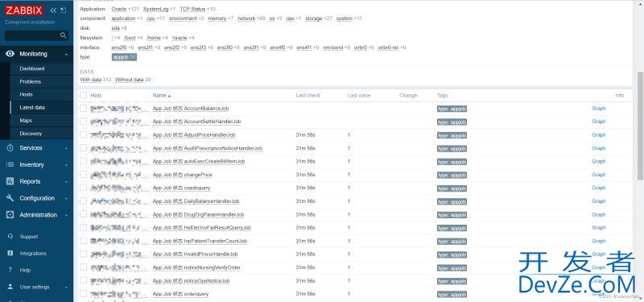Open Graph link for AccountBalanceJob

tap(598, 109)
